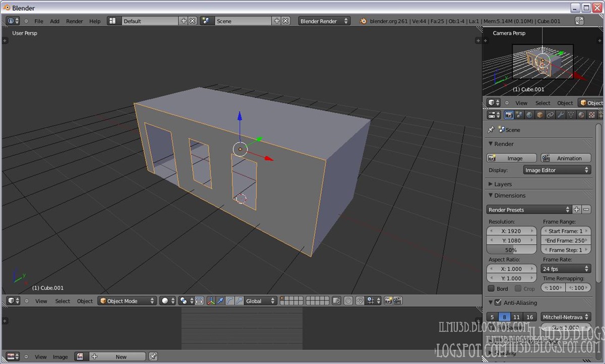Open the Image menu in image editor
This screenshot has height=364, width=605.
pyautogui.click(x=60, y=357)
